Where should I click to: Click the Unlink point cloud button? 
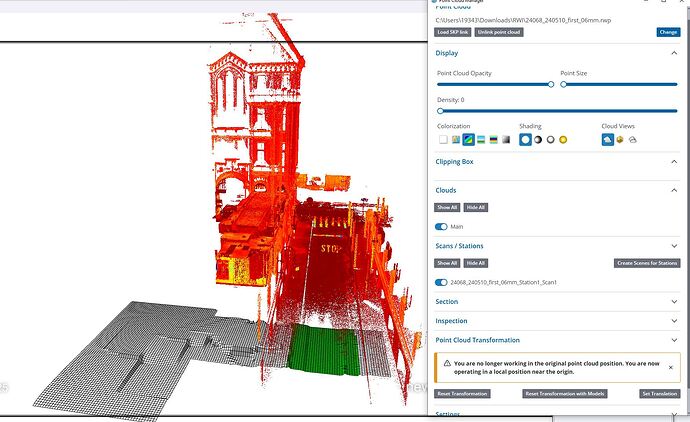[499, 32]
